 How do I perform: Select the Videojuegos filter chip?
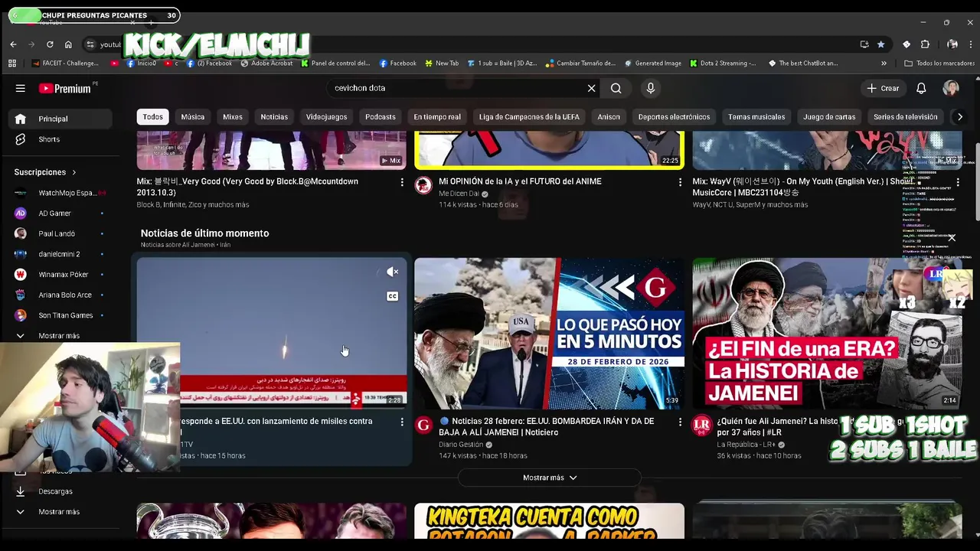click(x=326, y=117)
